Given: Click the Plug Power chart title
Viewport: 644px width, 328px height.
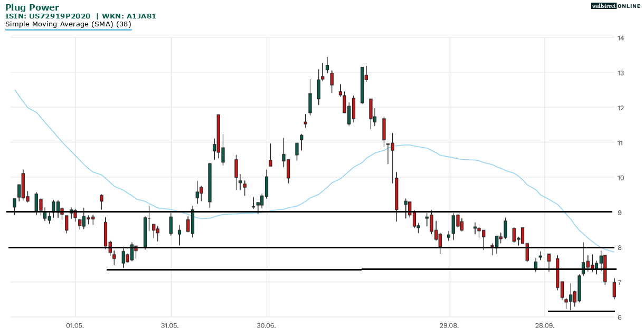Looking at the screenshot, I should click(x=32, y=8).
